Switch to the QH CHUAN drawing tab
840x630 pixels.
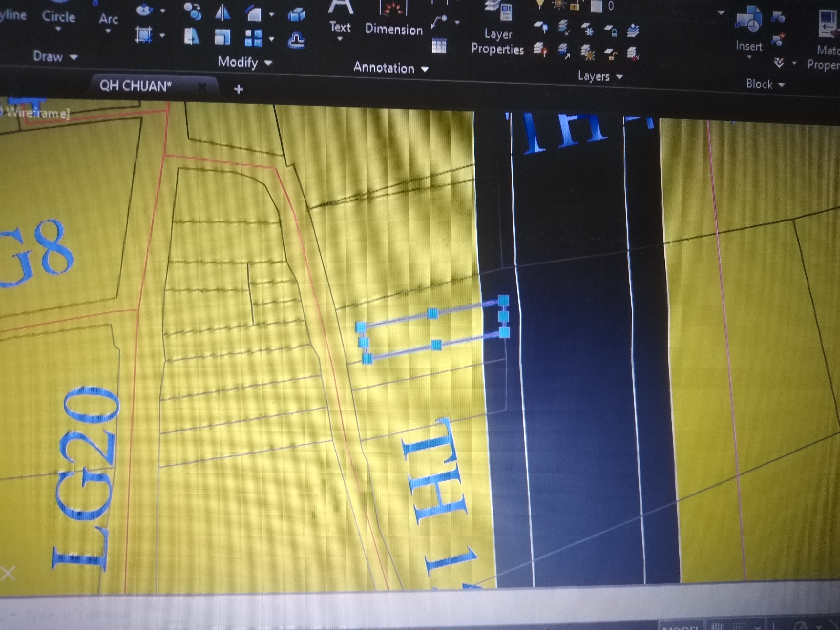coord(136,86)
